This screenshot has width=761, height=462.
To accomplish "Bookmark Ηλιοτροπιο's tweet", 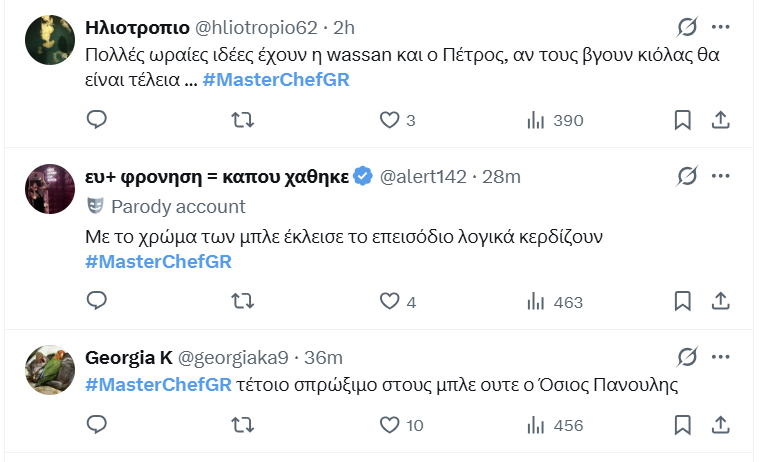I will click(x=682, y=120).
